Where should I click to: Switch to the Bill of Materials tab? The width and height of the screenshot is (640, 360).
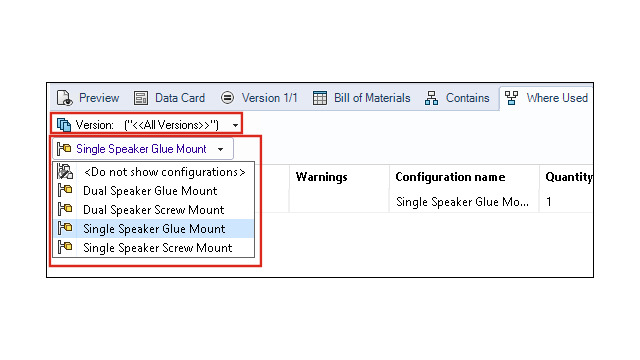point(361,98)
